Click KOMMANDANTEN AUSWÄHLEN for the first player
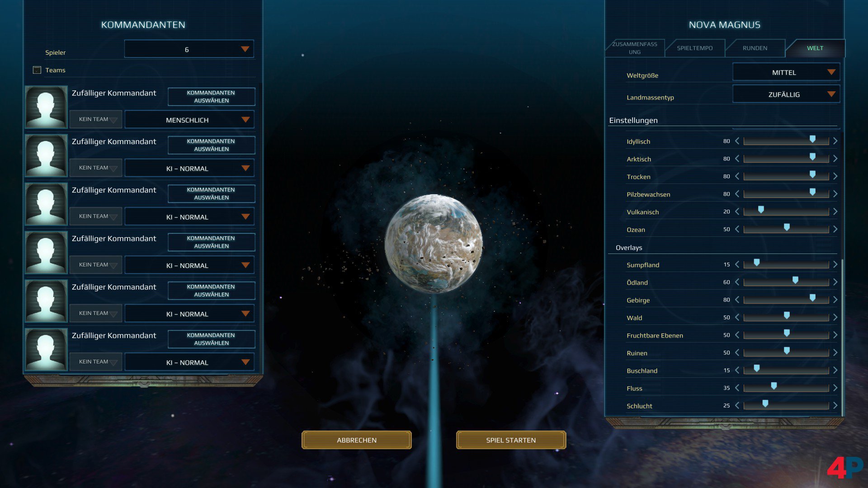868x488 pixels. pos(211,96)
